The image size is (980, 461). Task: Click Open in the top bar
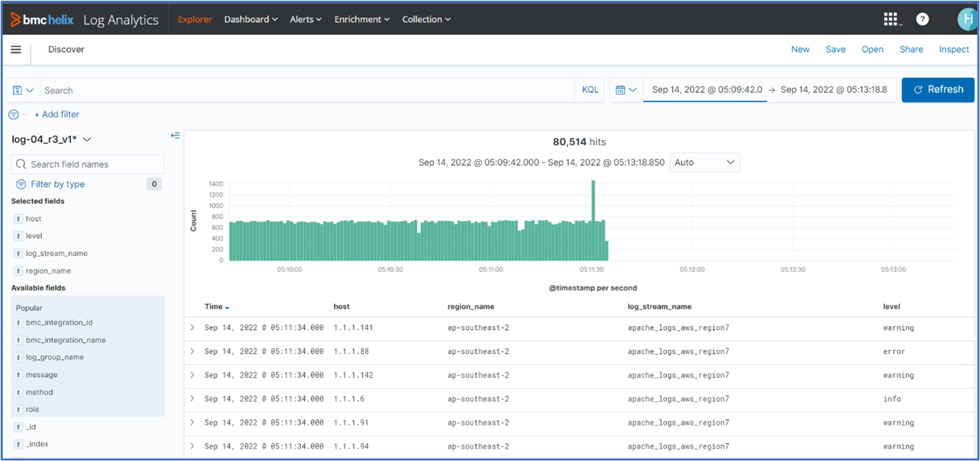tap(872, 49)
